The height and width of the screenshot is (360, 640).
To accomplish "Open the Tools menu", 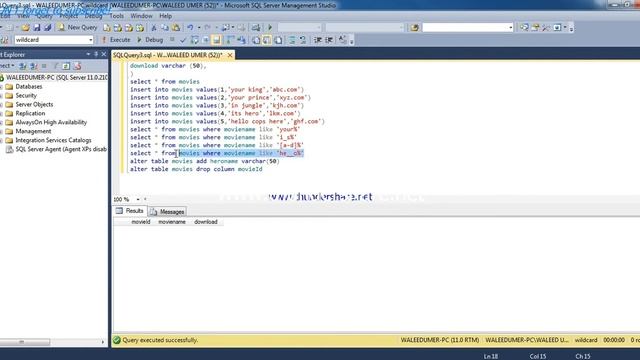I will [116, 16].
